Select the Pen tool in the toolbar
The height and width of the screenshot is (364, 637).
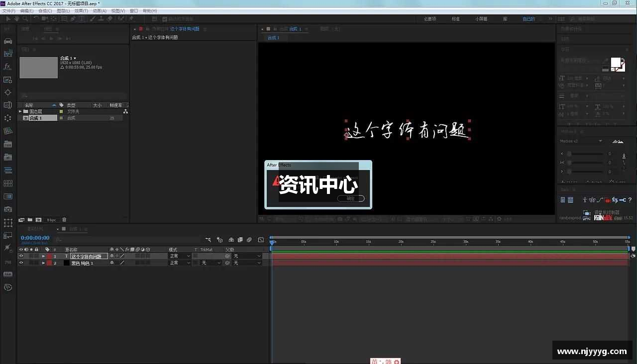(73, 18)
